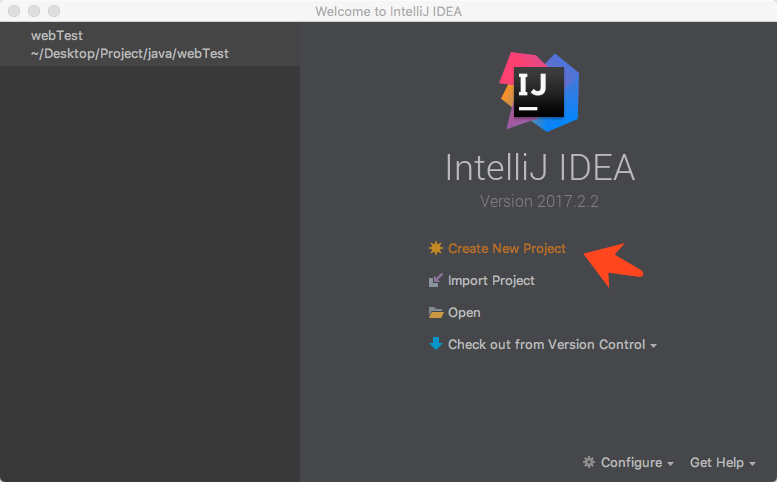Viewport: 777px width, 482px height.
Task: Click the Import Project arrow icon
Action: point(435,281)
